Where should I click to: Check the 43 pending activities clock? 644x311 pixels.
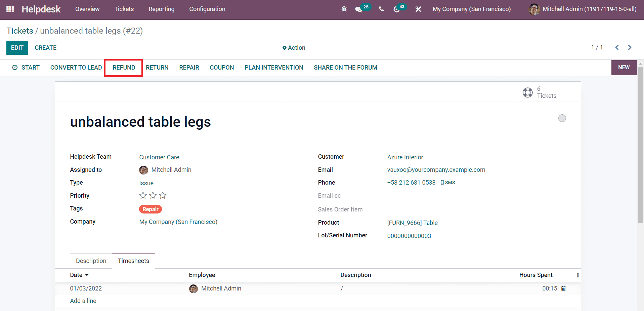(x=397, y=9)
